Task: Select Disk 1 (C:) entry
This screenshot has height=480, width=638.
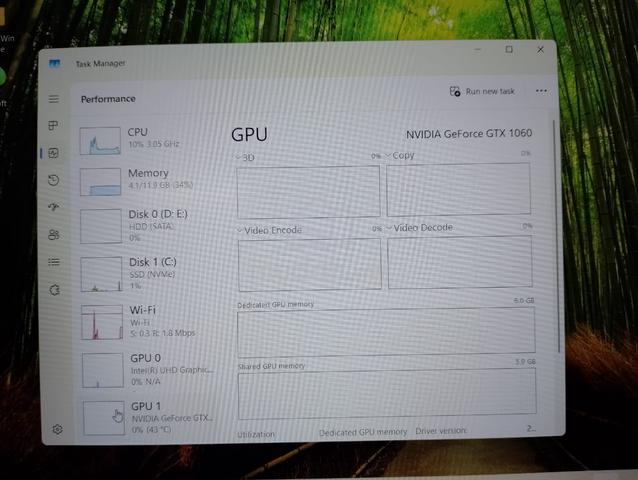Action: (149, 274)
